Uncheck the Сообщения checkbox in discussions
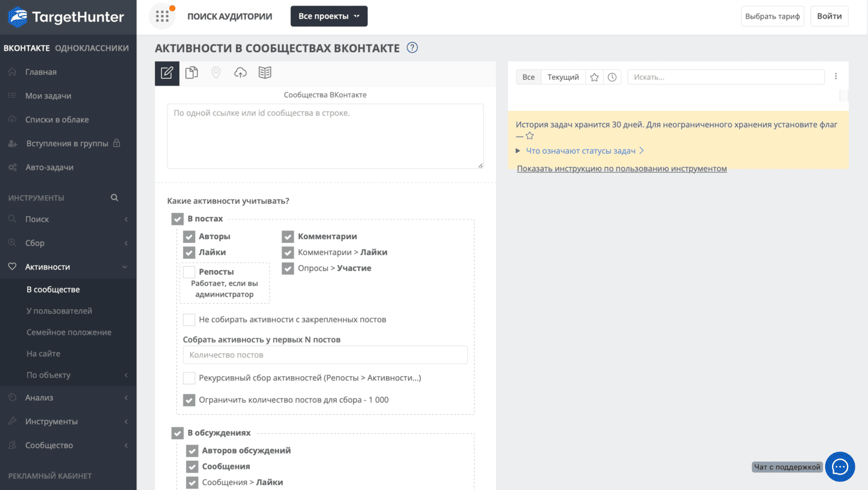The image size is (868, 490). point(192,466)
